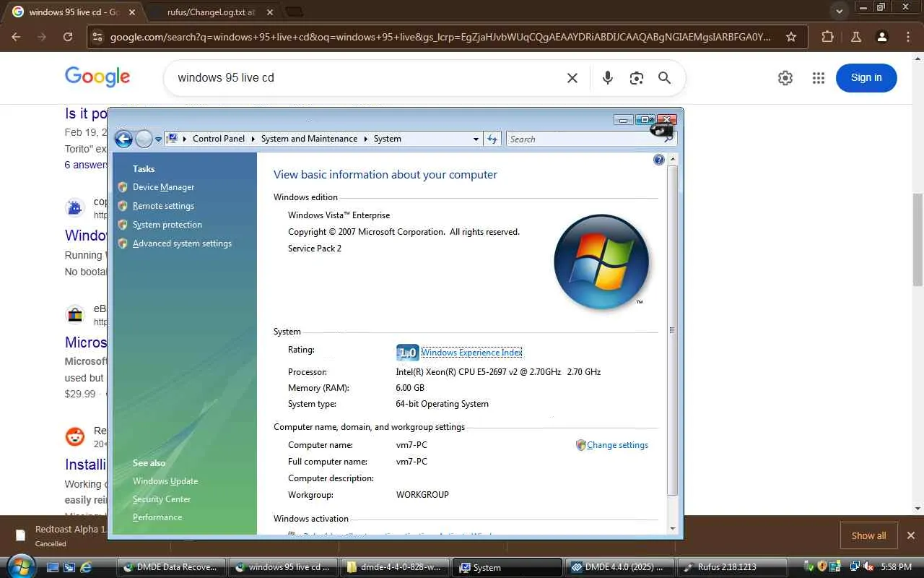Show desktop from Quick Launch
This screenshot has height=578, width=924.
[52, 567]
